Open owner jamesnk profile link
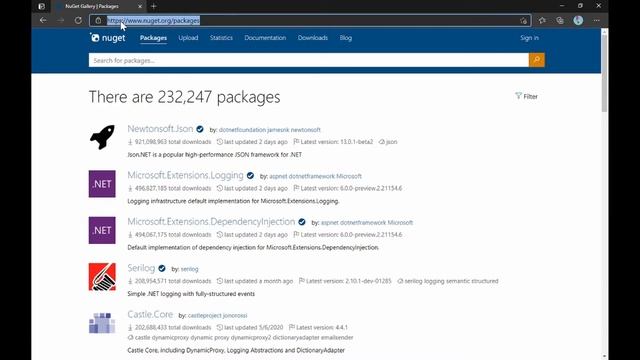This screenshot has height=360, width=640. pos(278,130)
